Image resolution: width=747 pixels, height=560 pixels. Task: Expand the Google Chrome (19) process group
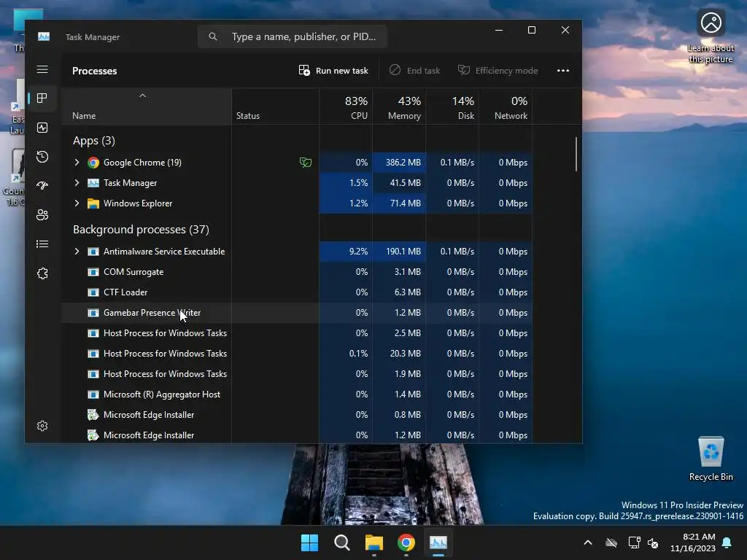(x=77, y=163)
